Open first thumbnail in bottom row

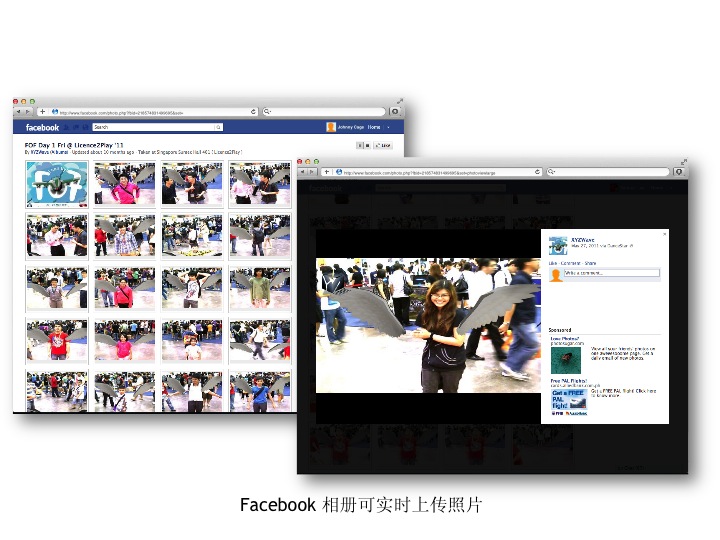(56, 391)
